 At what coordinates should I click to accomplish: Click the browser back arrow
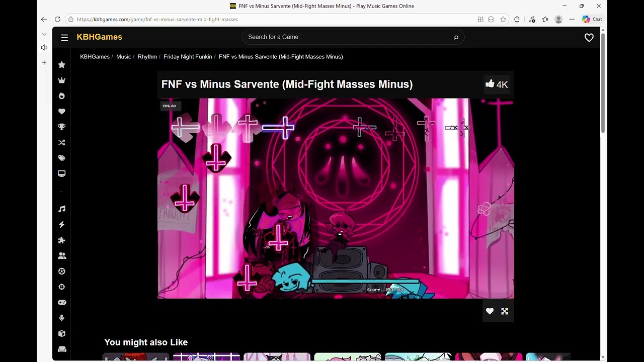click(44, 19)
